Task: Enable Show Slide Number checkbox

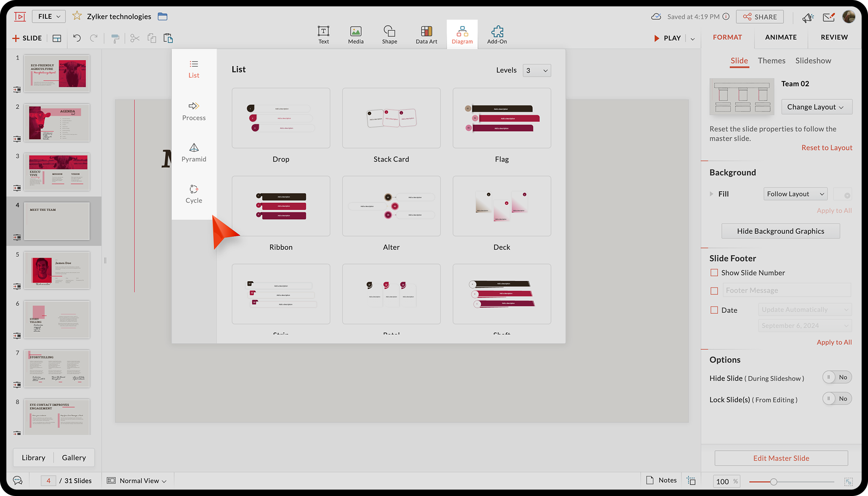Action: tap(714, 273)
